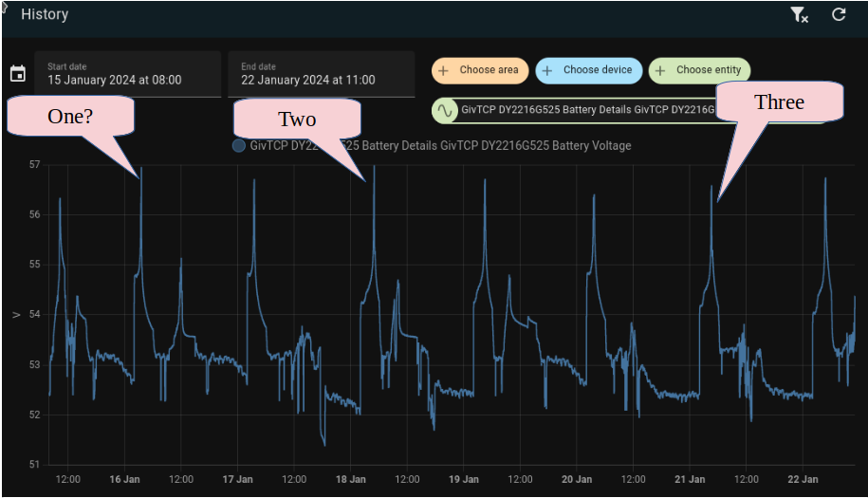
Task: Choose entity filter chip
Action: [x=699, y=70]
